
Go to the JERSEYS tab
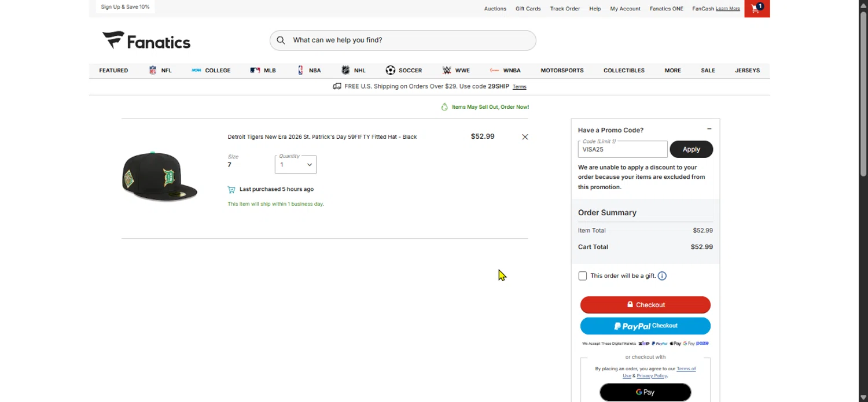click(747, 71)
